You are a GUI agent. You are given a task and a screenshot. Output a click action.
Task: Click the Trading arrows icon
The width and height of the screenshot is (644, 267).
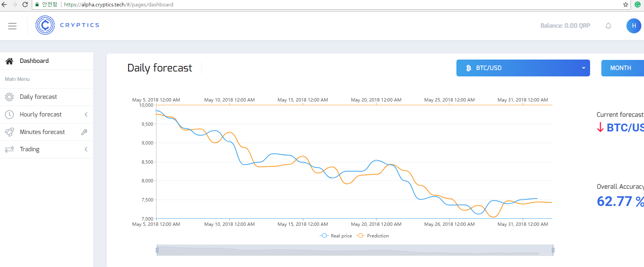click(9, 149)
